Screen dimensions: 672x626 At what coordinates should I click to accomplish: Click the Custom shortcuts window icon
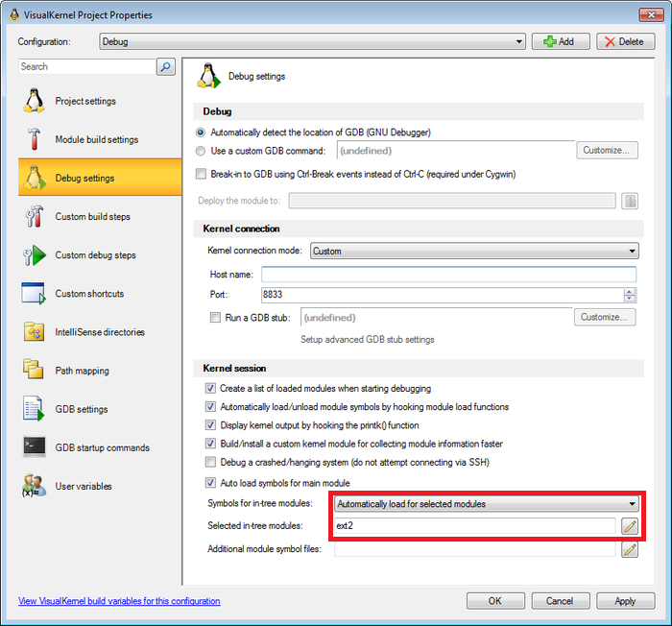click(34, 293)
